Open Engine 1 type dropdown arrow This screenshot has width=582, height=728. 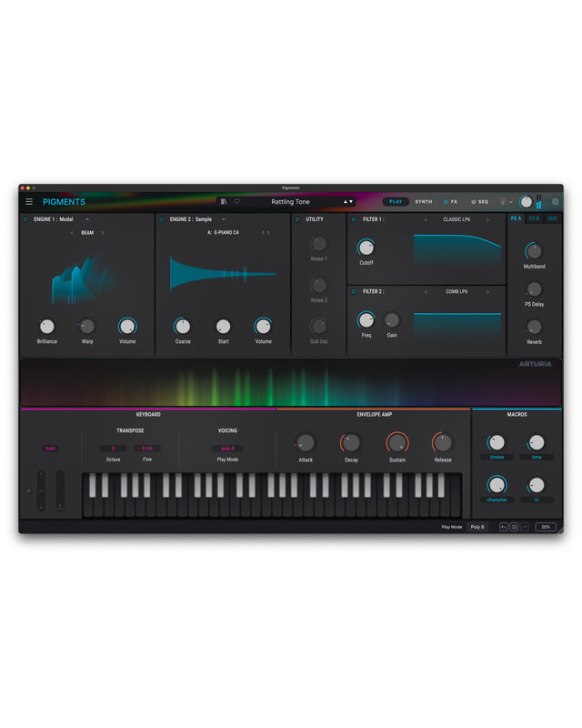pos(87,219)
